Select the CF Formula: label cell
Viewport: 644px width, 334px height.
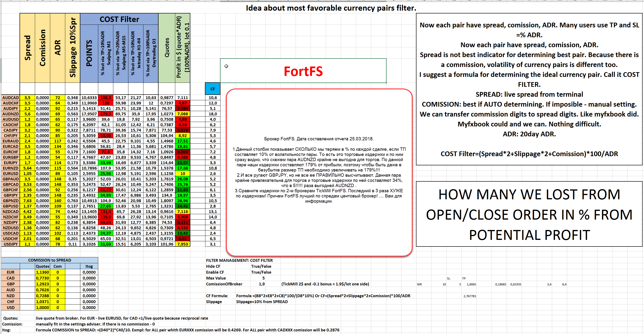click(217, 296)
